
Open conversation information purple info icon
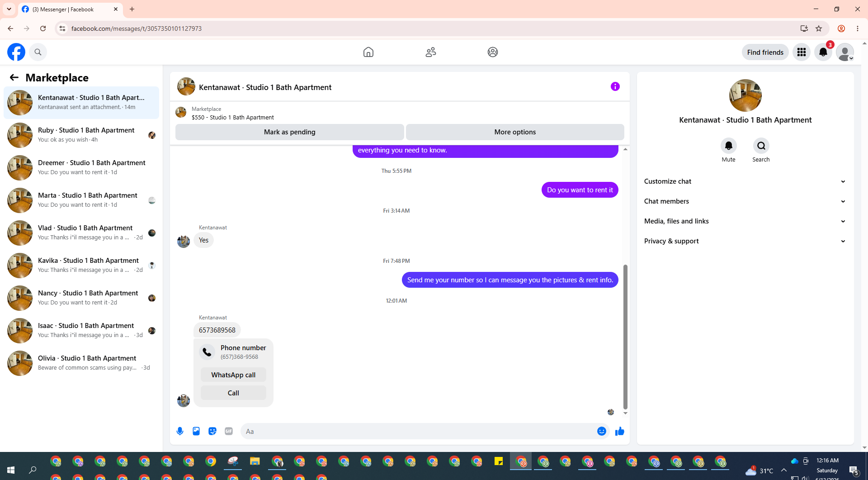point(615,86)
